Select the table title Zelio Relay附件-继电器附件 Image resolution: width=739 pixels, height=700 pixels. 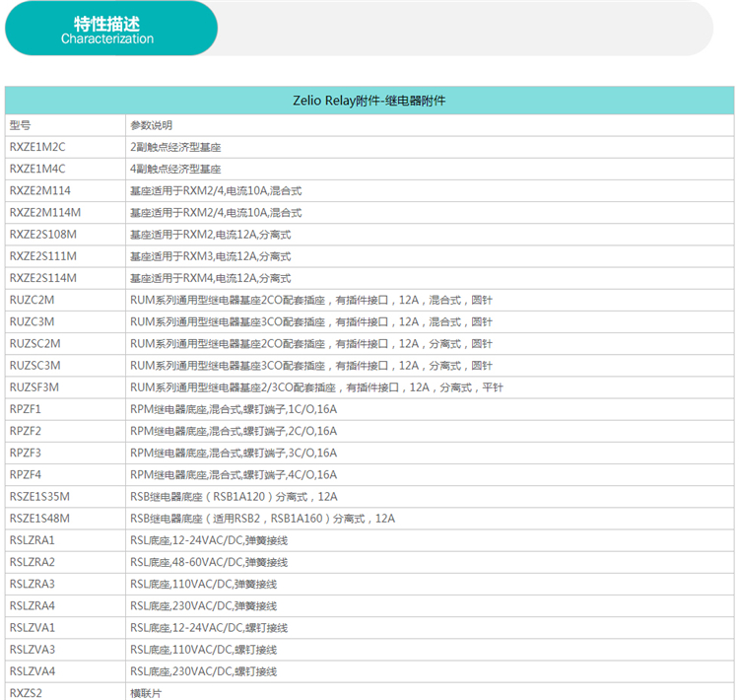point(369,101)
